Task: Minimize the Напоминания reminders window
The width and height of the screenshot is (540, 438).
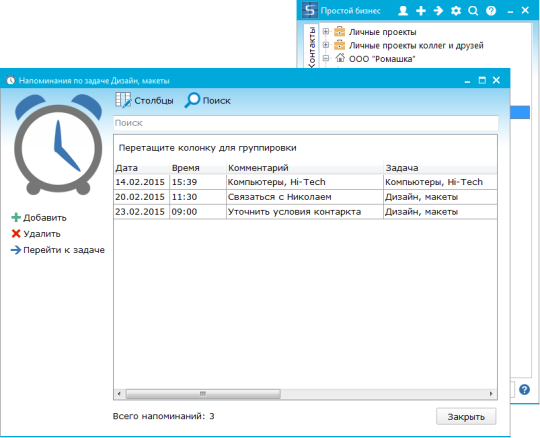Action: 467,81
